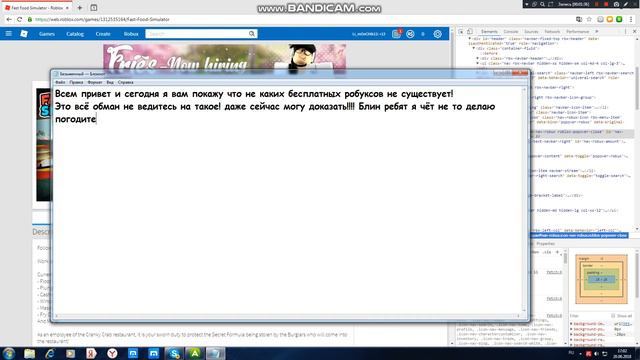Open Notepad Формат menu
The width and height of the screenshot is (640, 360).
95,82
